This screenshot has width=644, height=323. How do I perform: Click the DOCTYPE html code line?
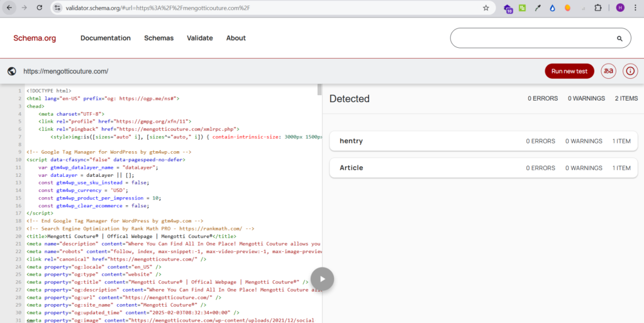tap(49, 91)
